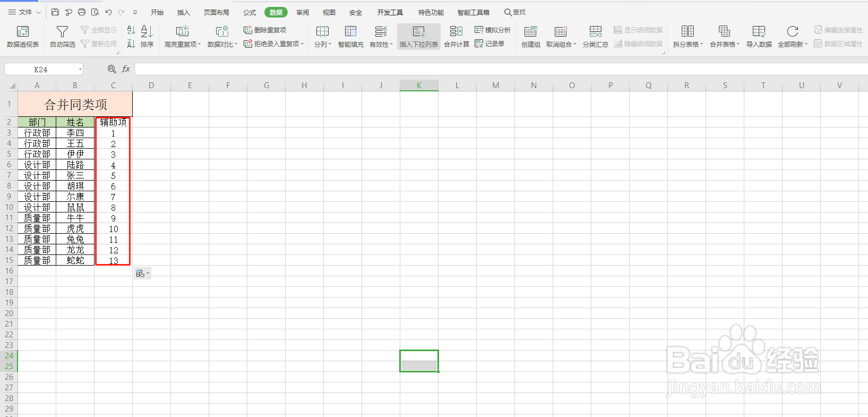
Task: Click 删除重复项 button
Action: click(265, 30)
